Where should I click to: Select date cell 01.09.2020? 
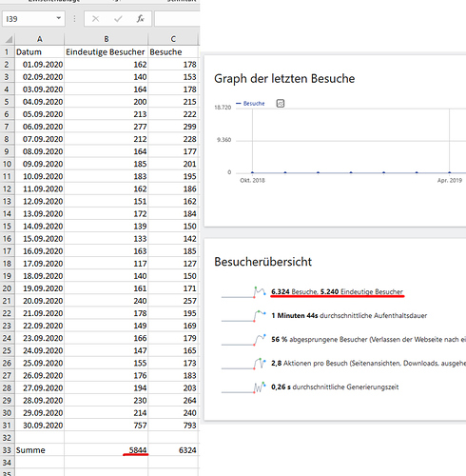pyautogui.click(x=39, y=65)
